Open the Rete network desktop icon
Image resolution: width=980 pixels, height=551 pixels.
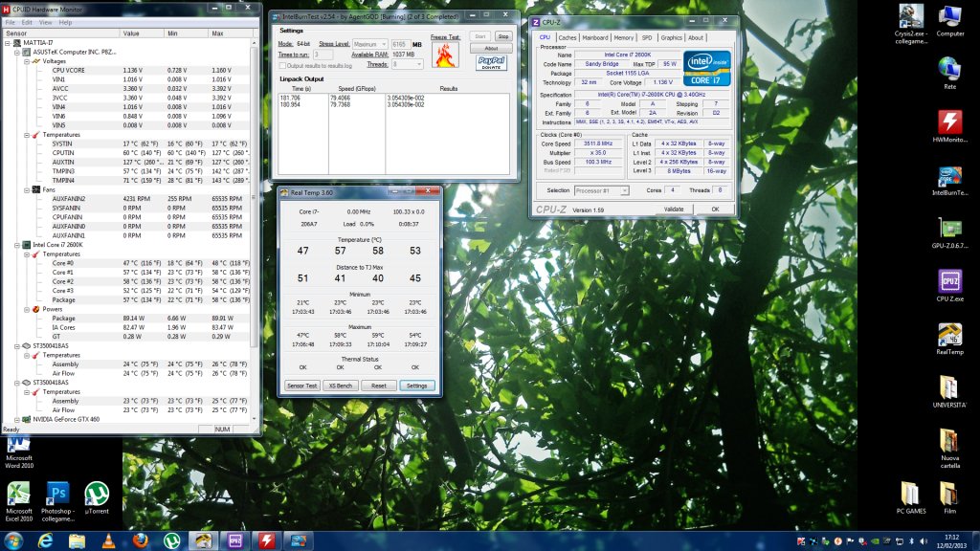pyautogui.click(x=949, y=73)
